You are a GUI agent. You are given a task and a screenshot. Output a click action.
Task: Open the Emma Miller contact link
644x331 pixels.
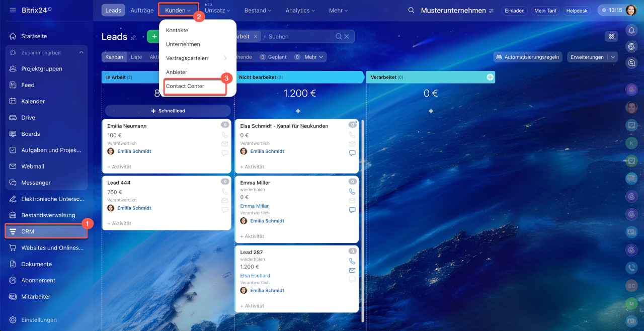(255, 206)
